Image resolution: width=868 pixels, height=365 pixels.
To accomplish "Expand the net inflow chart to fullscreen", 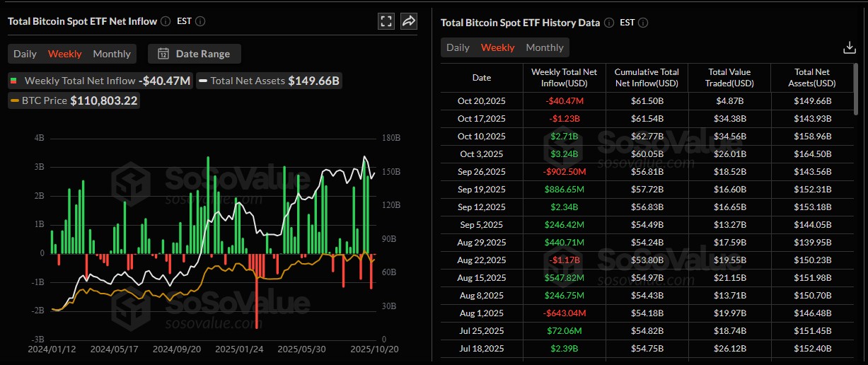I will (386, 21).
